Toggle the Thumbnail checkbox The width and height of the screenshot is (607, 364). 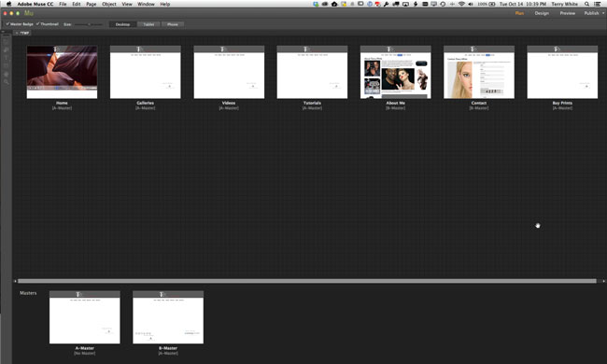(x=37, y=24)
